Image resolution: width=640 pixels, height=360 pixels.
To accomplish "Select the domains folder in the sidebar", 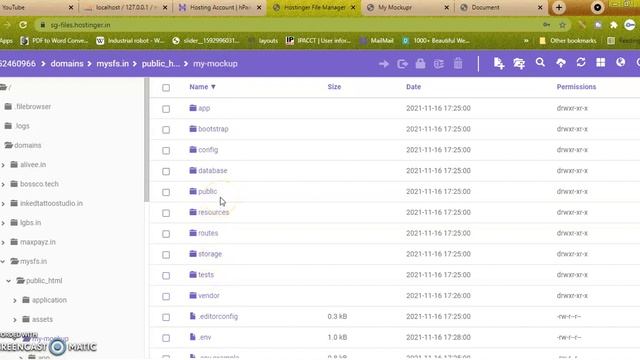I will 23,145.
